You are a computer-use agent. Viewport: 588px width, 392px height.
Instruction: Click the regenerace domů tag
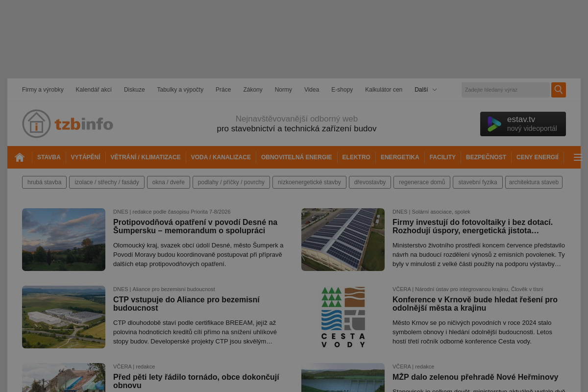tap(422, 182)
